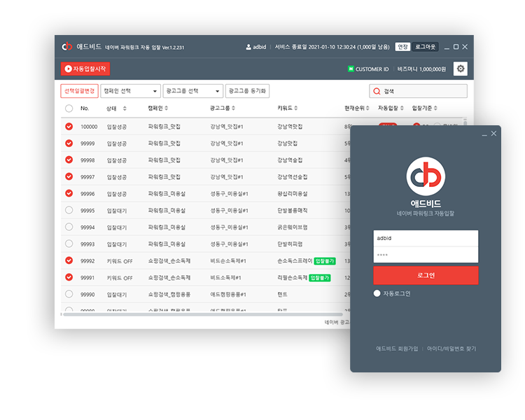The width and height of the screenshot is (525, 420).
Task: Click the password field in login window
Action: pos(426,255)
